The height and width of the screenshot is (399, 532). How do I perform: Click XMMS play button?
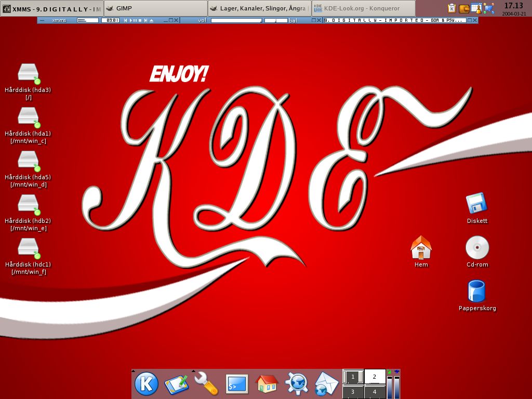pyautogui.click(x=130, y=20)
